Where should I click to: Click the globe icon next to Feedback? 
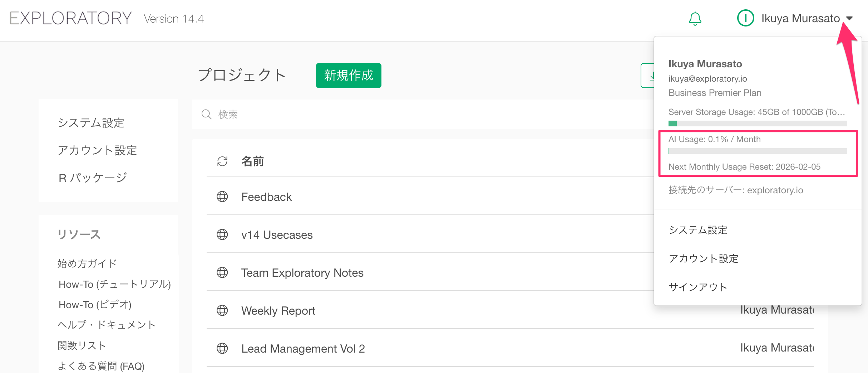222,197
